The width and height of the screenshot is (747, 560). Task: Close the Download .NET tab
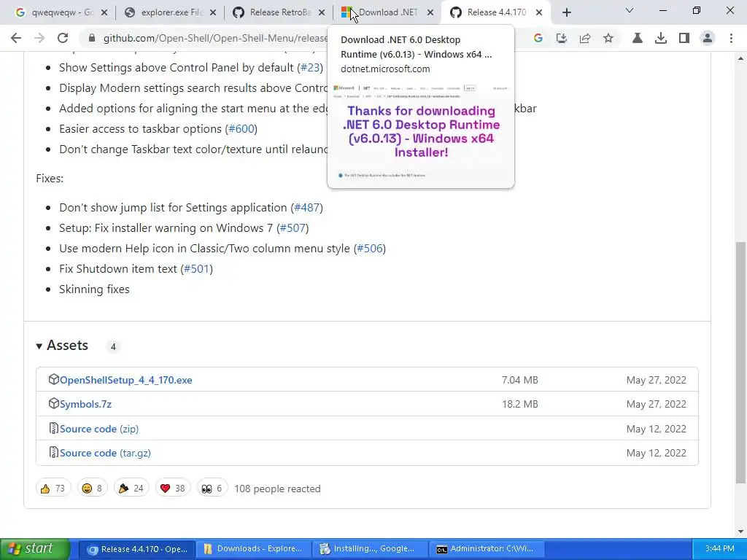click(x=430, y=13)
